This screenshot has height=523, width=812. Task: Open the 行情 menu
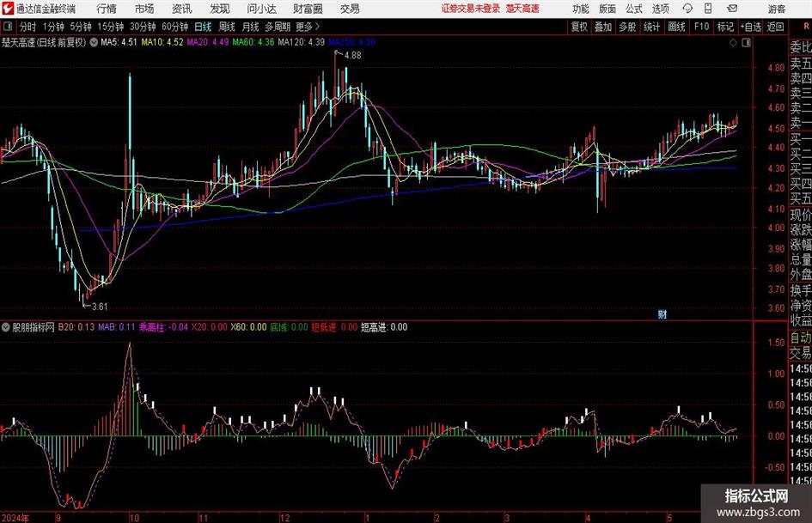[107, 9]
